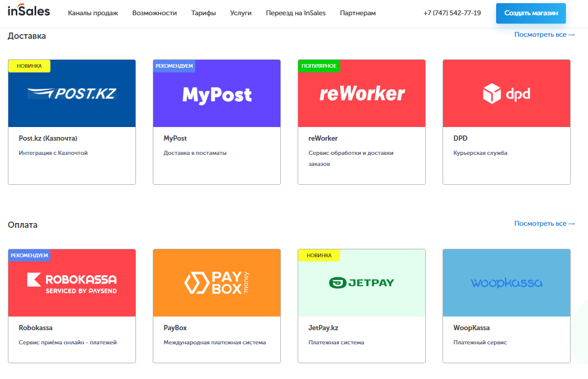Click the Доставка section heading
This screenshot has height=379, width=588.
27,36
